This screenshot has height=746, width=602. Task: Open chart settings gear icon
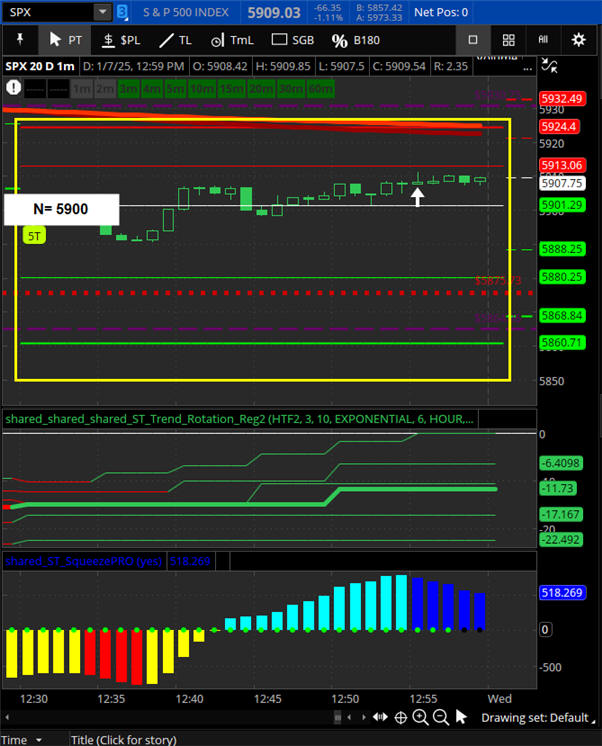point(578,39)
